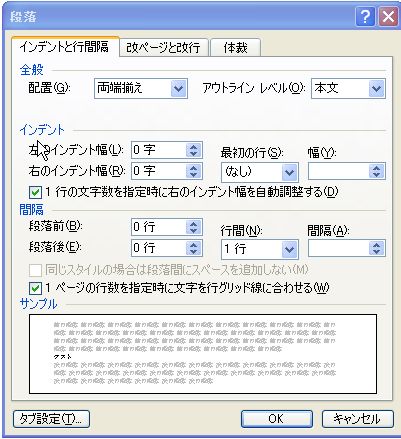Increase the 左のインデント幅 spinner value
Viewport: 401px width, 439px height.
tap(194, 147)
